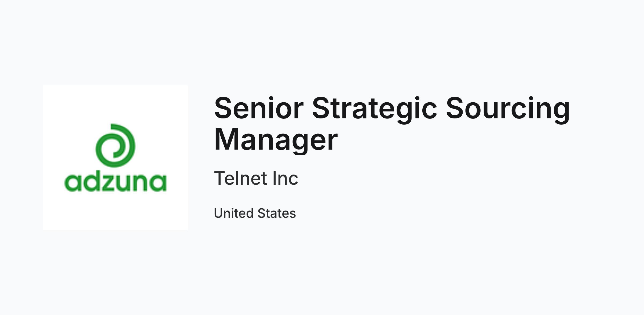This screenshot has width=644, height=315.
Task: Click the letter a starting adzuna wordmark
Action: coord(73,183)
